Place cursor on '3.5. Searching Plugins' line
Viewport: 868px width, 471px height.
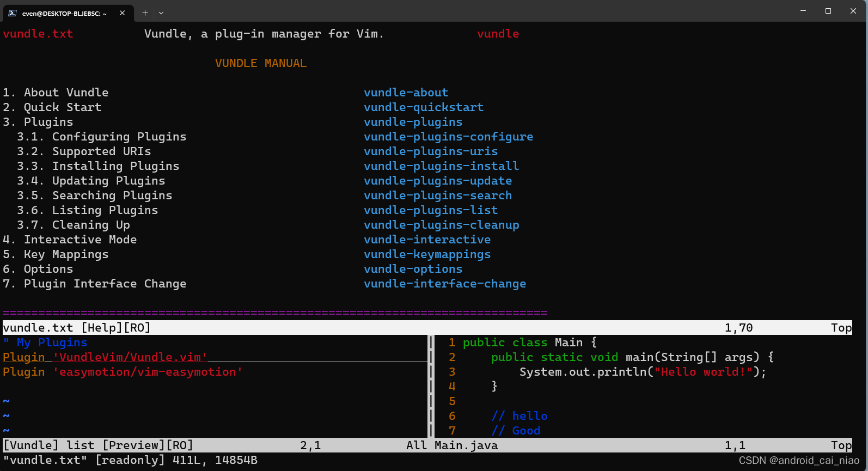point(95,195)
